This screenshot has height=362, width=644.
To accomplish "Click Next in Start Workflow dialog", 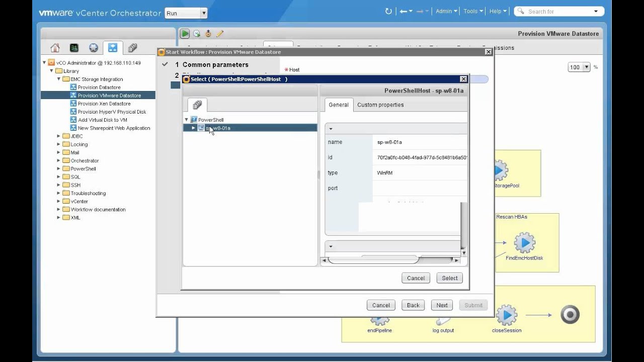I will pyautogui.click(x=442, y=305).
